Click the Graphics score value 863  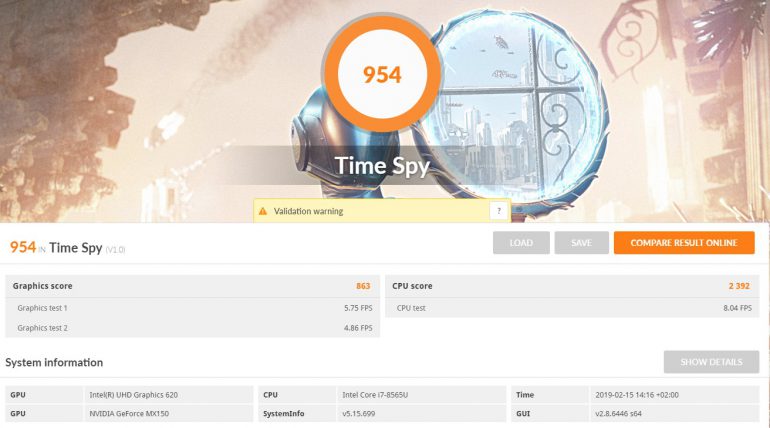[x=363, y=286]
